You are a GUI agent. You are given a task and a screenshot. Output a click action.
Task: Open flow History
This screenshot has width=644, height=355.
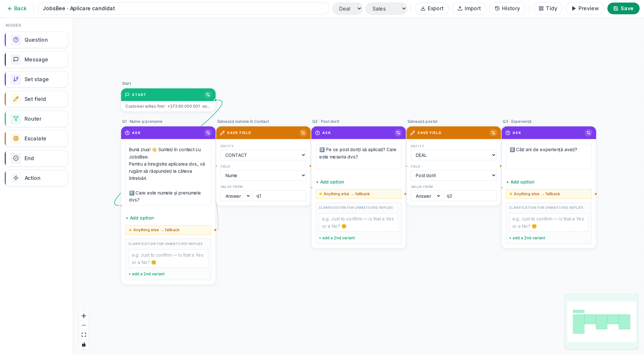(x=507, y=8)
